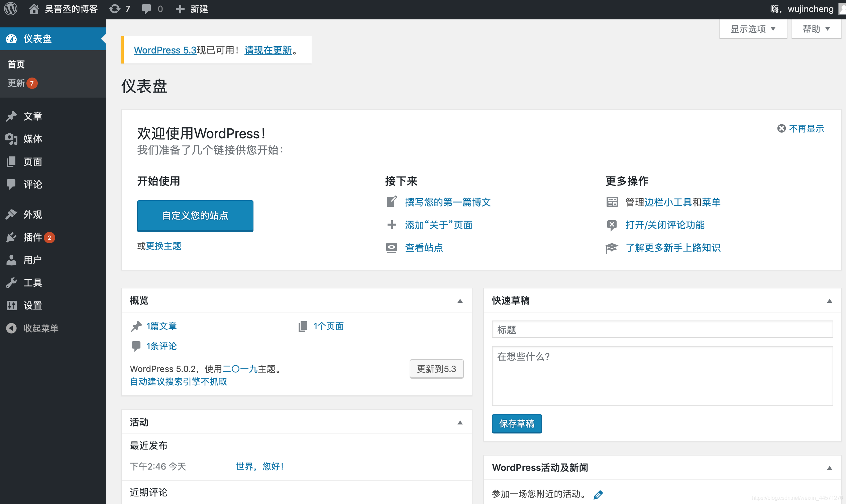Click the 工具 wrench icon in sidebar
The image size is (846, 504).
tap(12, 282)
